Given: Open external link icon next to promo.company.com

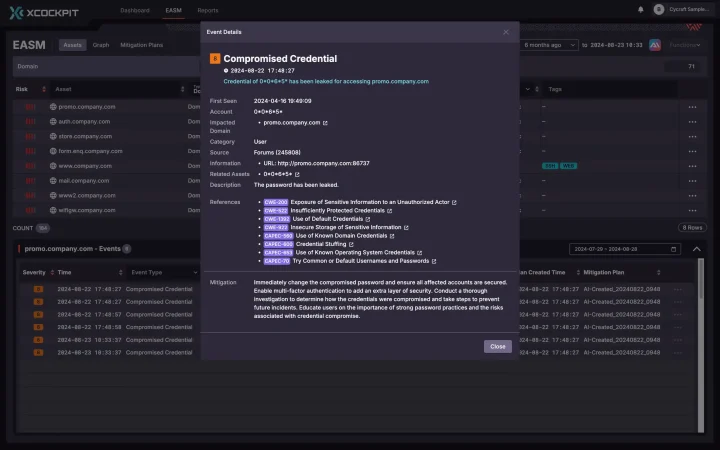Looking at the screenshot, I should [325, 123].
